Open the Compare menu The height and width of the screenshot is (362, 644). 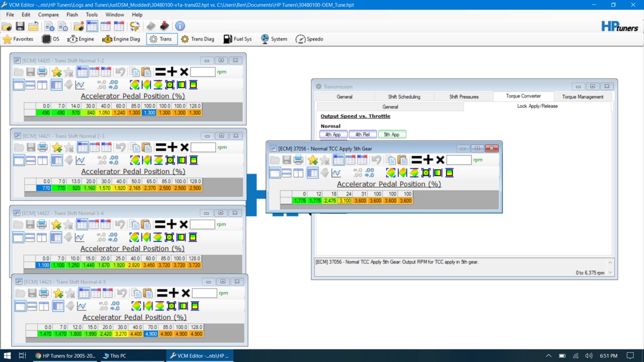point(48,15)
